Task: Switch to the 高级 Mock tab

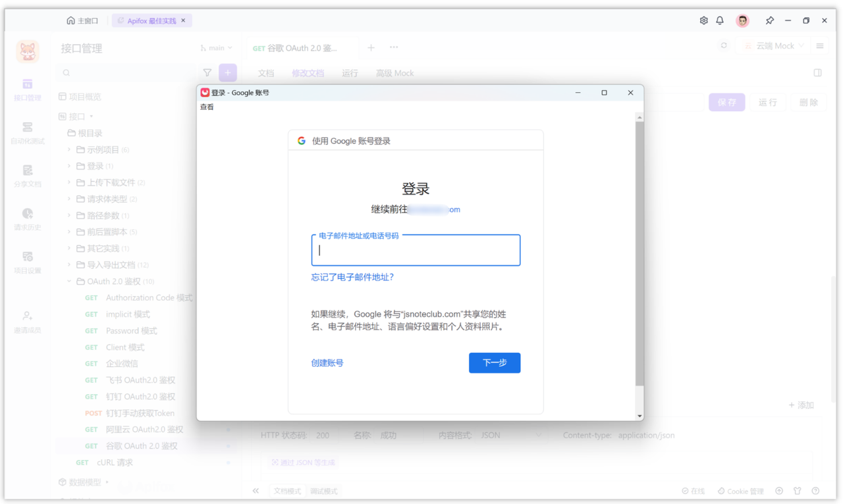Action: click(394, 73)
